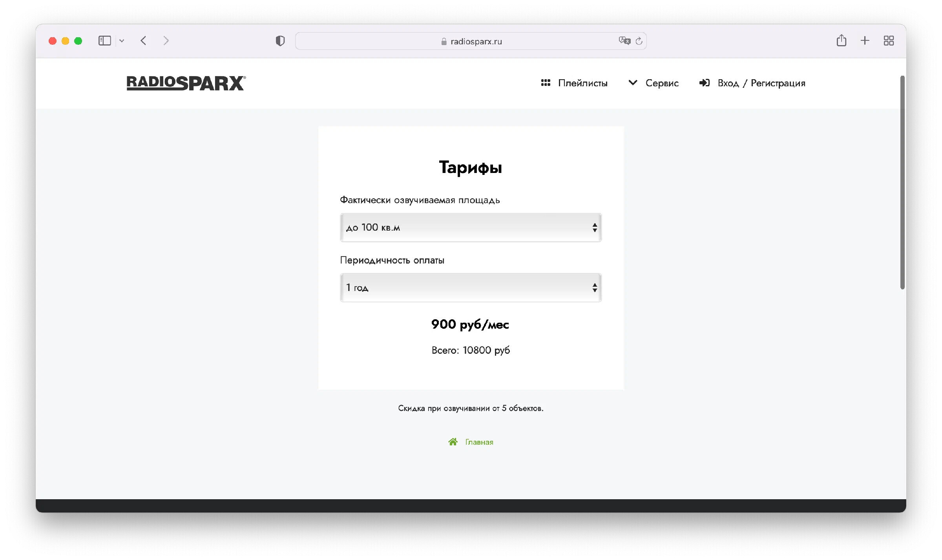Open the 'до 100 кв.м' area dropdown
Screen dimensions: 942x560
click(x=471, y=227)
